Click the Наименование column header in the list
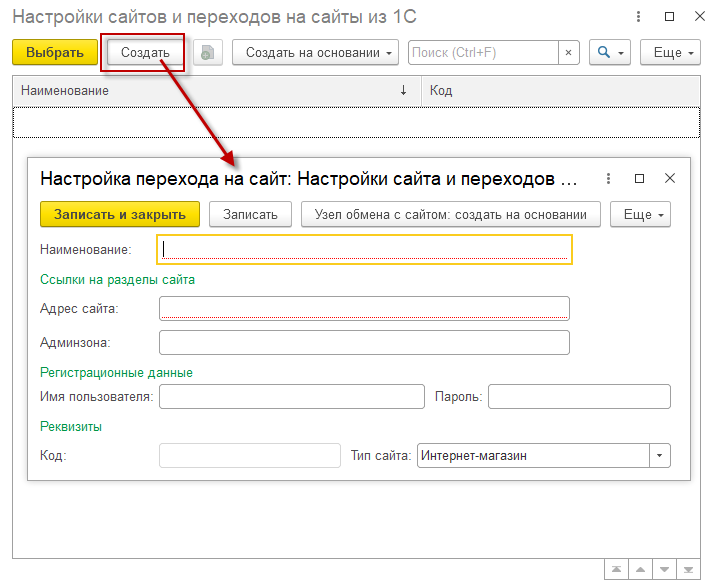Image resolution: width=717 pixels, height=587 pixels. click(x=216, y=91)
